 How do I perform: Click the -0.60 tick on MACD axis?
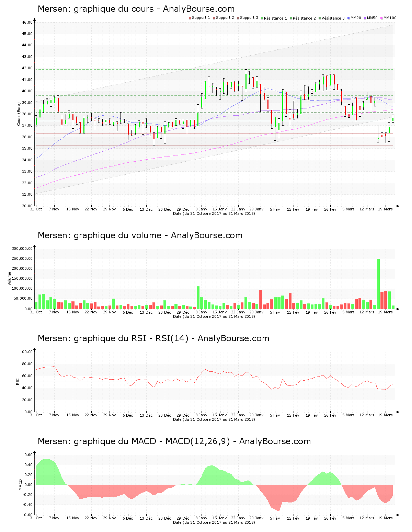pos(28,515)
